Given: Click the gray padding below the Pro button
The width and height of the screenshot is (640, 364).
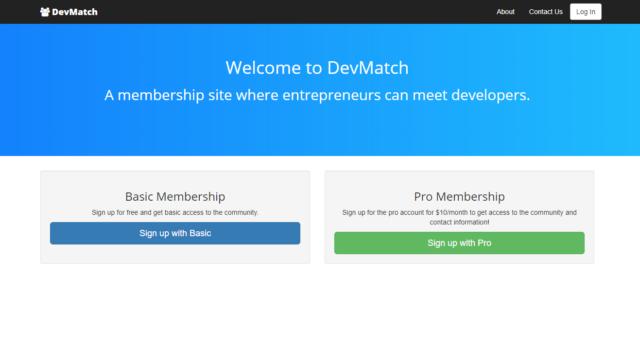Looking at the screenshot, I should click(459, 259).
